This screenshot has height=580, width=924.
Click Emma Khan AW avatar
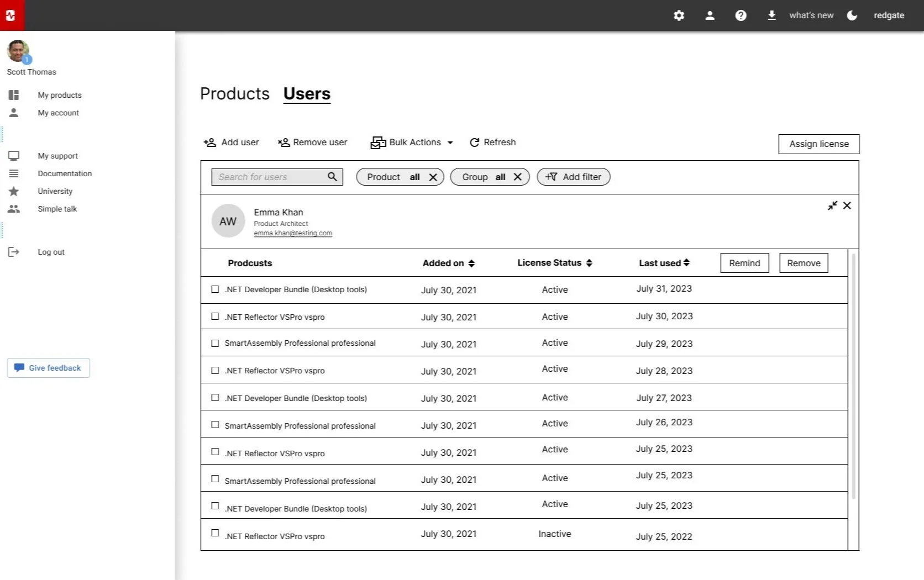point(228,221)
